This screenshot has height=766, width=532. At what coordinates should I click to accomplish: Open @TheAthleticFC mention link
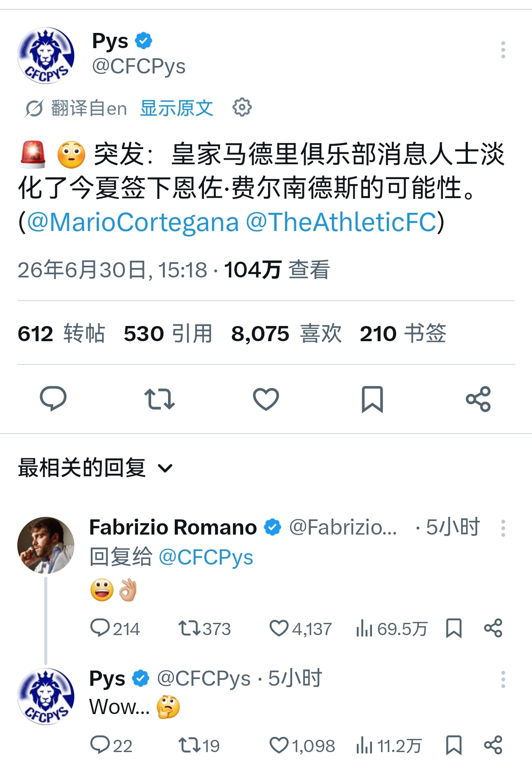click(x=341, y=222)
